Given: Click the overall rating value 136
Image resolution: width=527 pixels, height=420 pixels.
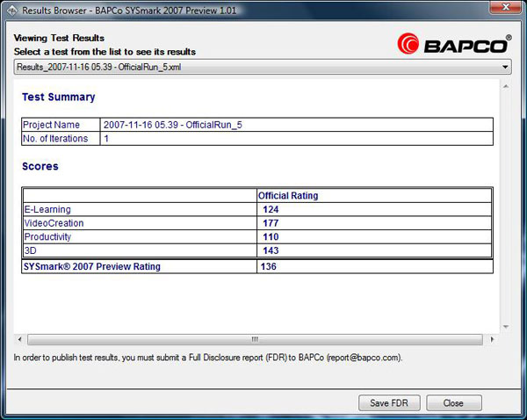Looking at the screenshot, I should [x=269, y=266].
